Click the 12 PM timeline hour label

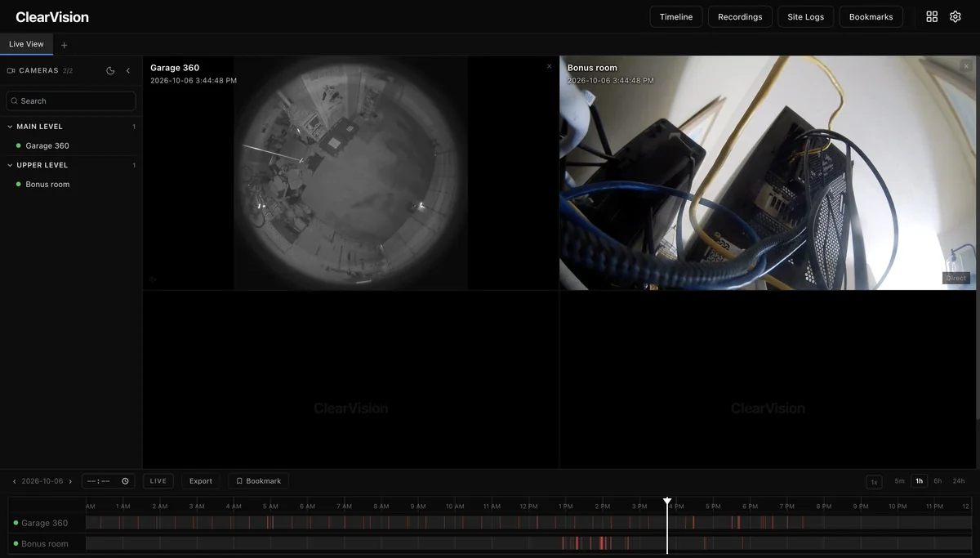click(528, 507)
